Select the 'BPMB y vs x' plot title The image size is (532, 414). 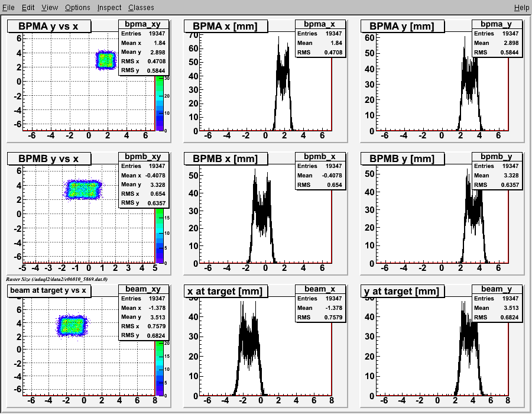49,159
